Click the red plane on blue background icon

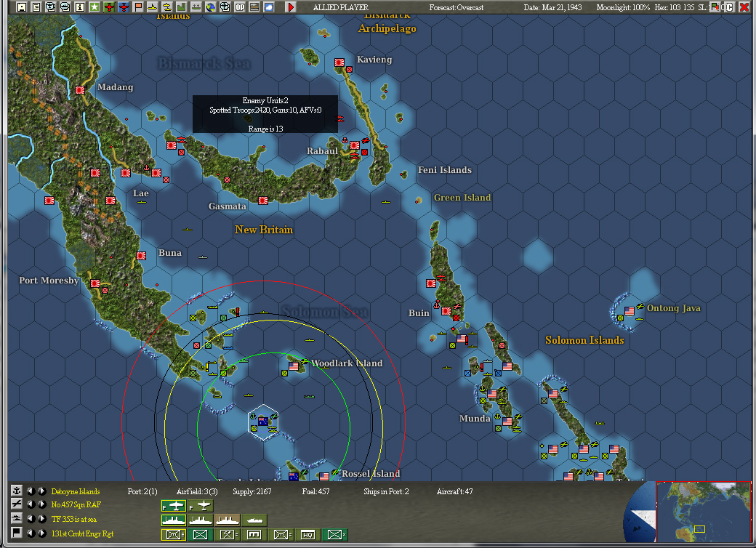(124, 7)
